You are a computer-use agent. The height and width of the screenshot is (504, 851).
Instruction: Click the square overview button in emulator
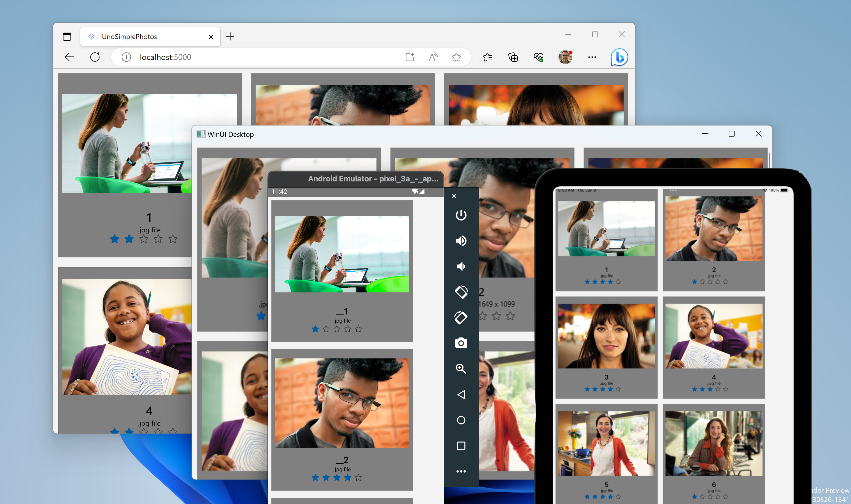point(461,445)
